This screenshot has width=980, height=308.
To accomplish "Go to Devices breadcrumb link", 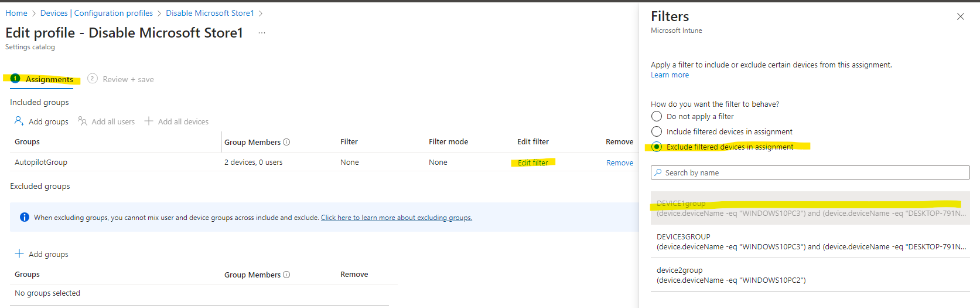I will click(x=54, y=13).
